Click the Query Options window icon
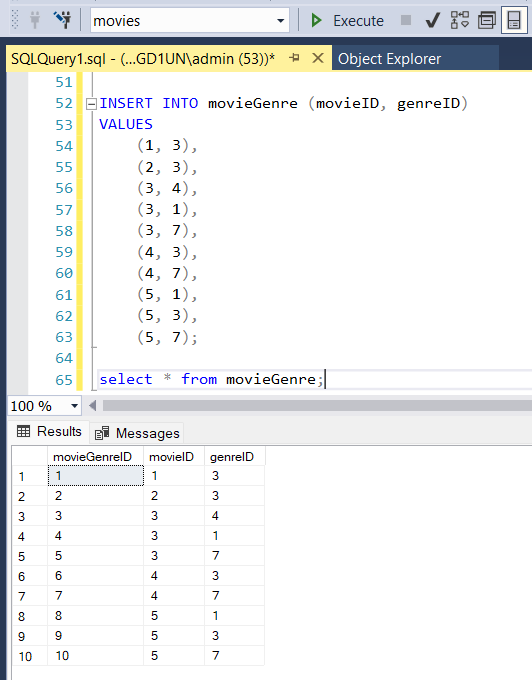532x680 pixels. coord(487,20)
